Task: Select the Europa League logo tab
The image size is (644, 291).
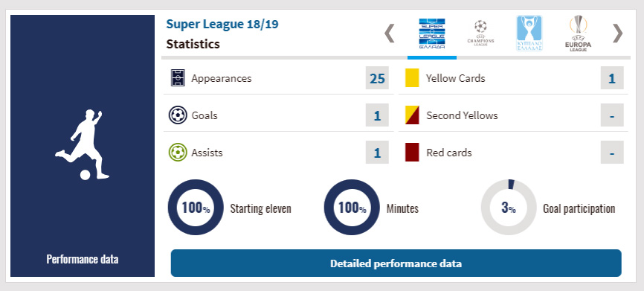Action: [579, 33]
